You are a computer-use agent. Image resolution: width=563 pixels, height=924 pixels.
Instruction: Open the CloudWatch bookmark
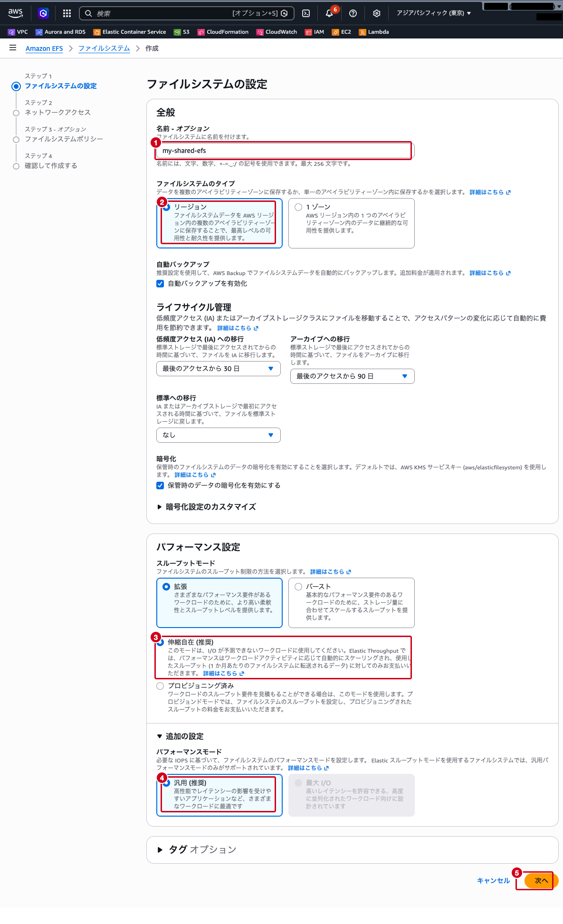click(x=277, y=32)
